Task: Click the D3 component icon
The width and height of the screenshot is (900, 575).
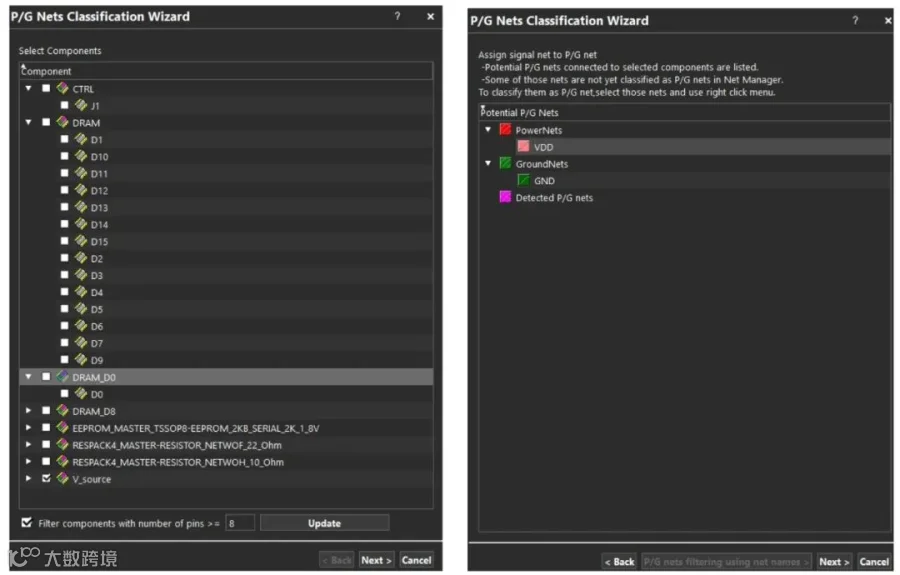Action: pyautogui.click(x=81, y=275)
